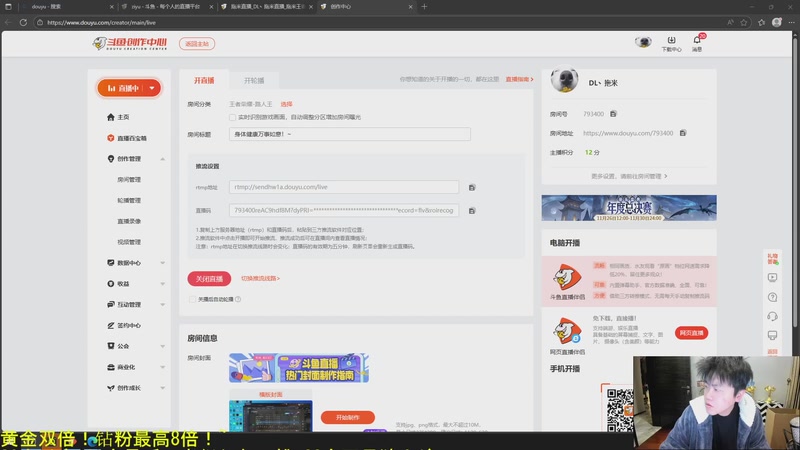Viewport: 800px width, 450px height.
Task: Open the 主页 home sidebar item
Action: click(x=118, y=117)
